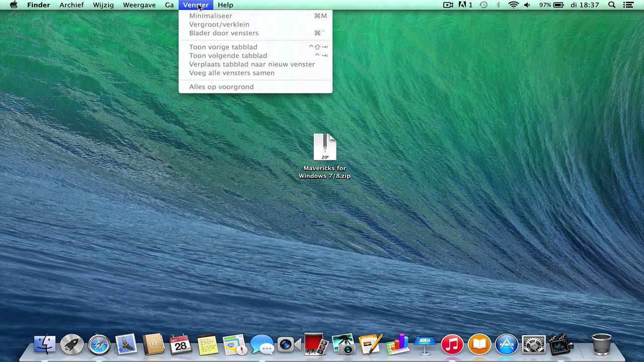Viewport: 644px width, 362px height.
Task: Open System Preferences gear icon
Action: (x=534, y=344)
